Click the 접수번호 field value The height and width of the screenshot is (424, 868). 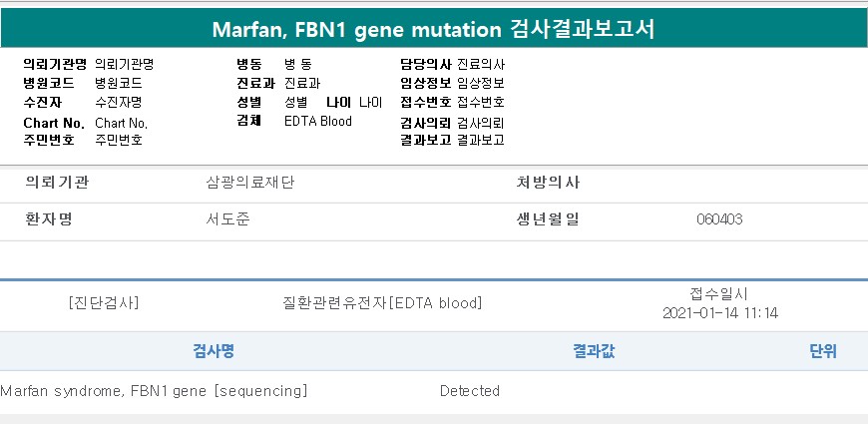[480, 102]
